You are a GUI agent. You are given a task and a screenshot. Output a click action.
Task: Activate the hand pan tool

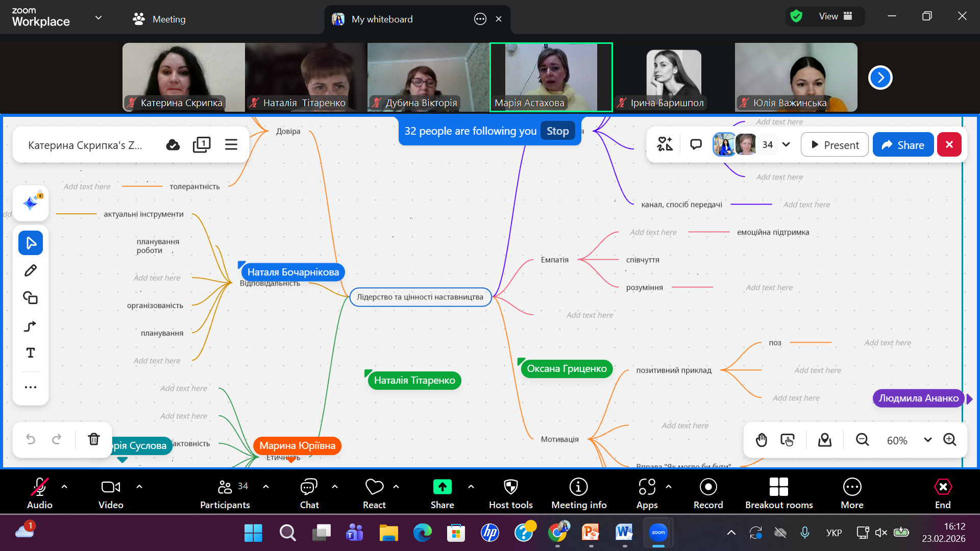(x=761, y=440)
